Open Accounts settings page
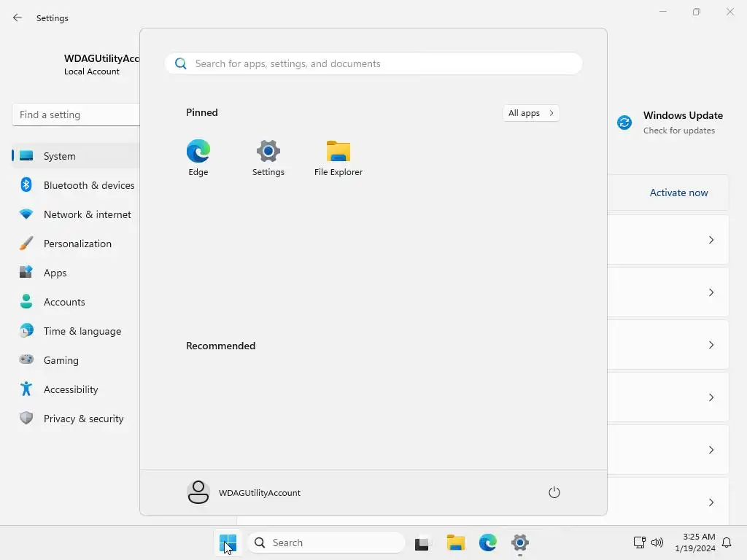 point(76,302)
